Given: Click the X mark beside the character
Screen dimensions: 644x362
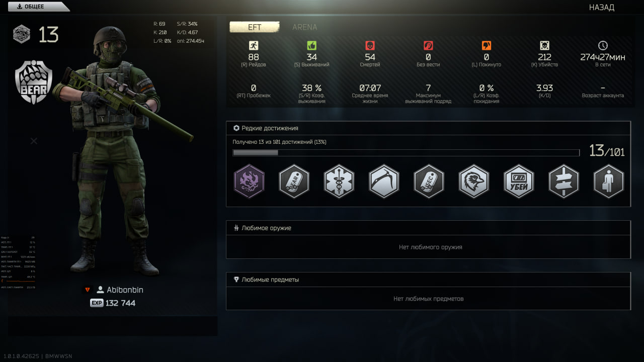Looking at the screenshot, I should [34, 141].
